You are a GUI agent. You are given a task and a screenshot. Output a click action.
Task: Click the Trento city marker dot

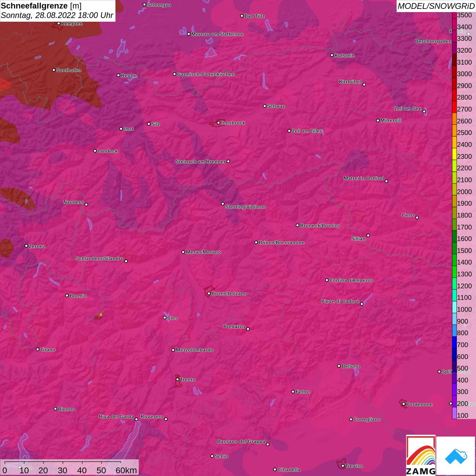coord(177,379)
